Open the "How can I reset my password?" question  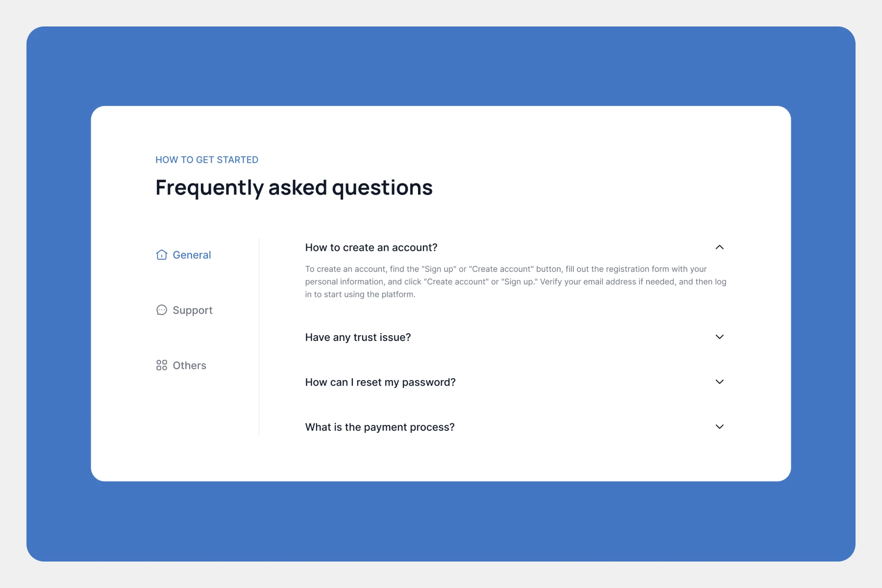pyautogui.click(x=380, y=382)
